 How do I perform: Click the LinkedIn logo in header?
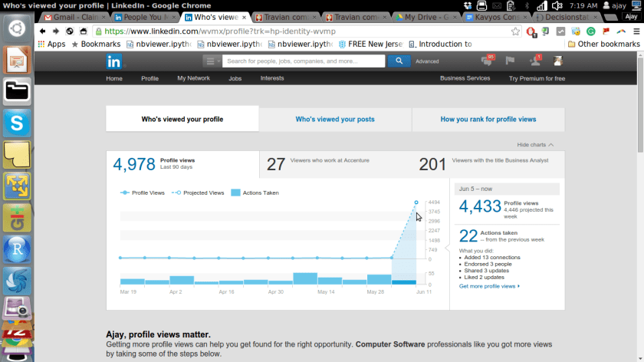[x=114, y=61]
